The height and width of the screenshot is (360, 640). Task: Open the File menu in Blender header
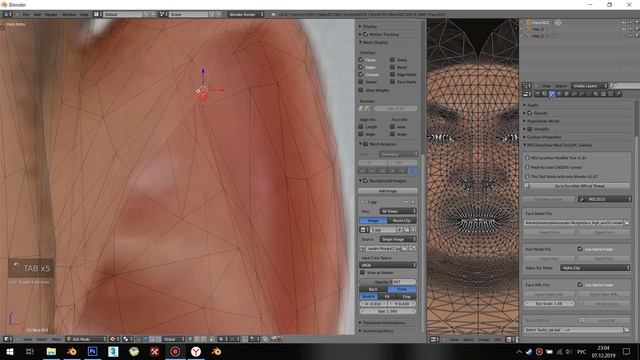(x=26, y=14)
